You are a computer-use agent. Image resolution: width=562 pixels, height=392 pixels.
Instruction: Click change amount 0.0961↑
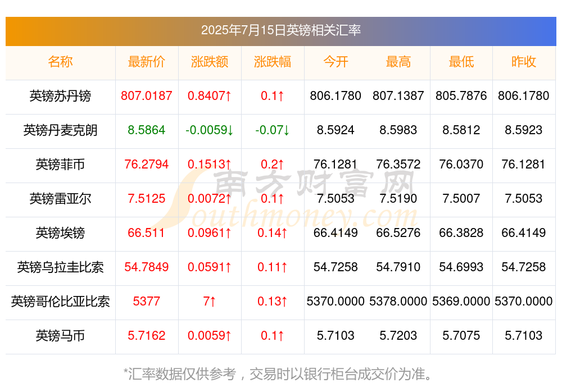(210, 233)
